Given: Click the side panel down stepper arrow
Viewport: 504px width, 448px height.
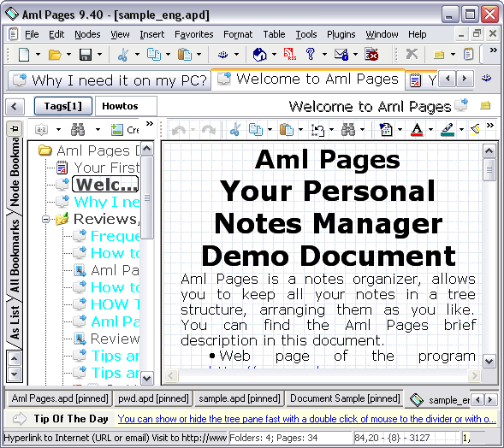Looking at the screenshot, I should [x=15, y=374].
